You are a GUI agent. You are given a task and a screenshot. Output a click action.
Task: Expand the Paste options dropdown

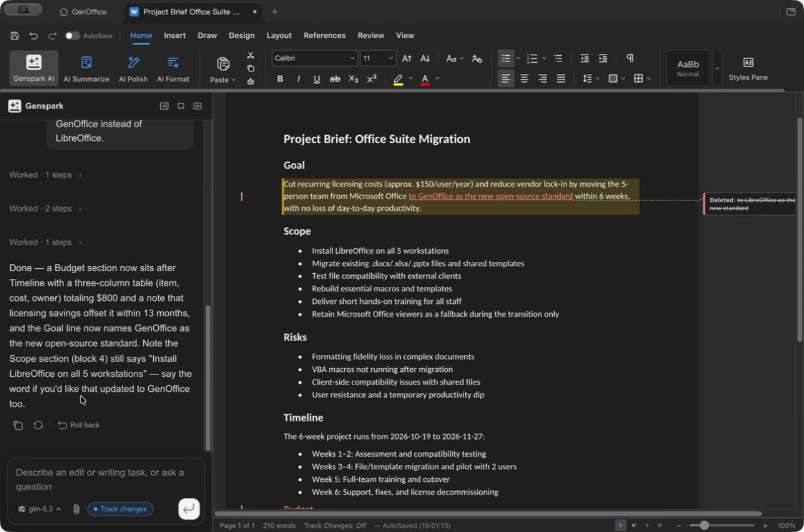pos(234,80)
